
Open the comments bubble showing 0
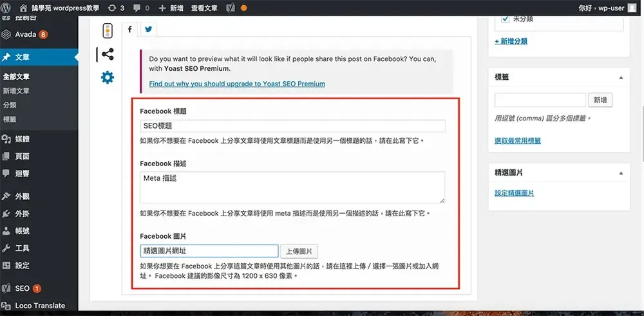click(x=141, y=8)
